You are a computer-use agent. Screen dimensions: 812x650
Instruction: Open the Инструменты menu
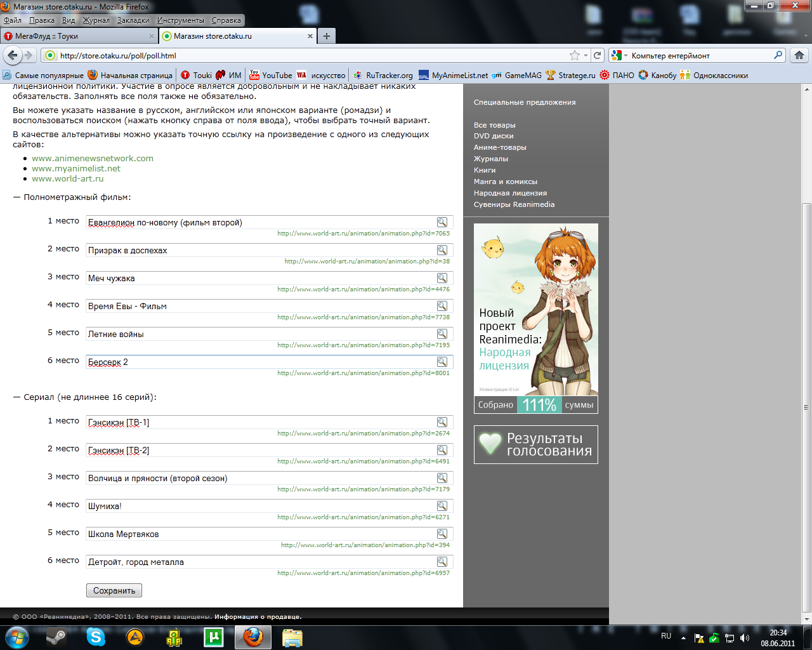[181, 20]
